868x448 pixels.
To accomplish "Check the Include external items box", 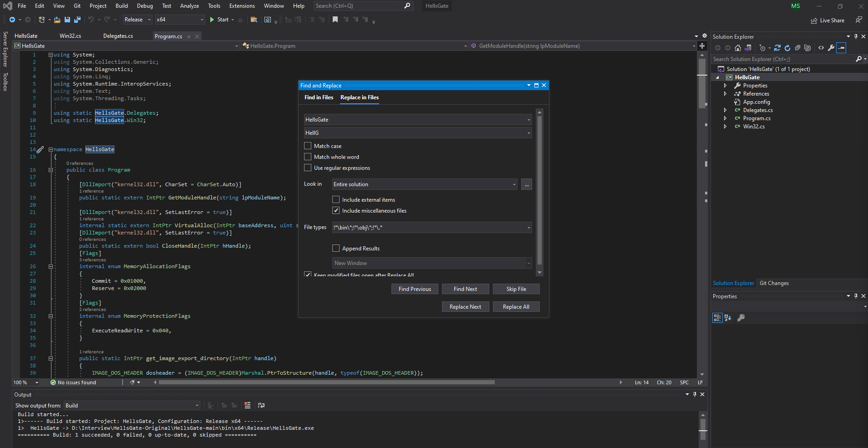I will tap(336, 199).
